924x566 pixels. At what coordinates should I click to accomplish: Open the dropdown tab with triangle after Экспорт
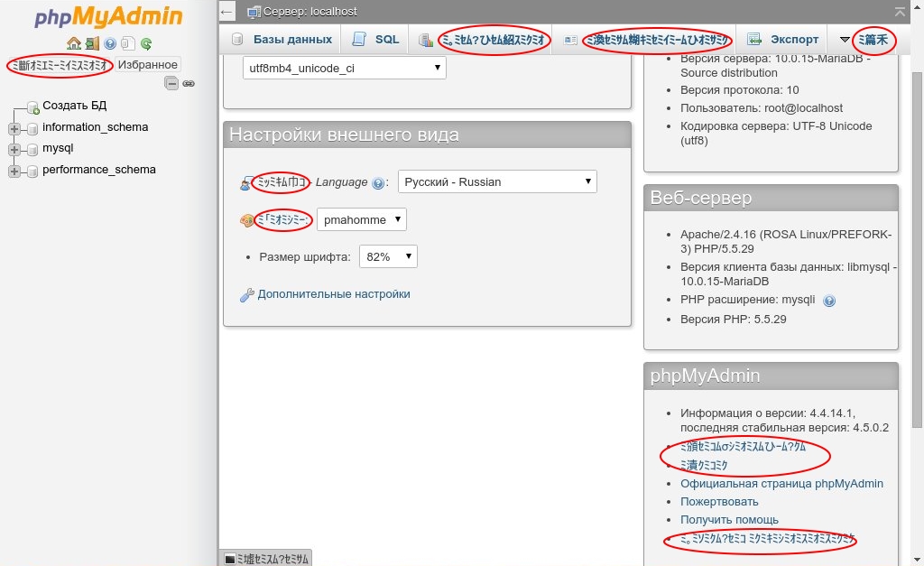point(867,40)
